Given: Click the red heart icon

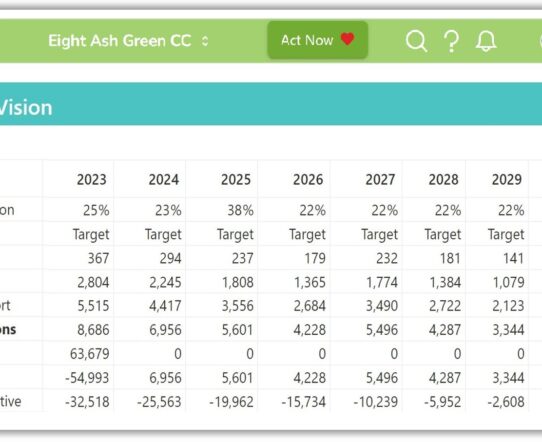Looking at the screenshot, I should 347,39.
